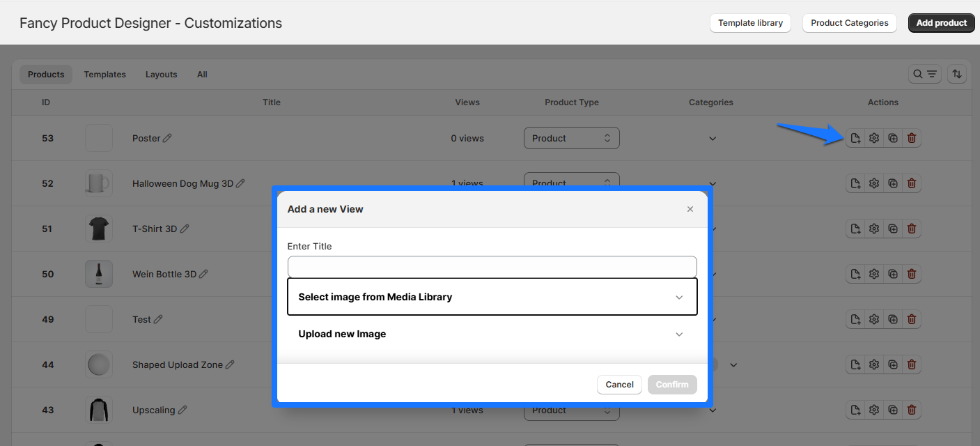Expand Upload new Image section
This screenshot has height=446, width=980.
(492, 334)
